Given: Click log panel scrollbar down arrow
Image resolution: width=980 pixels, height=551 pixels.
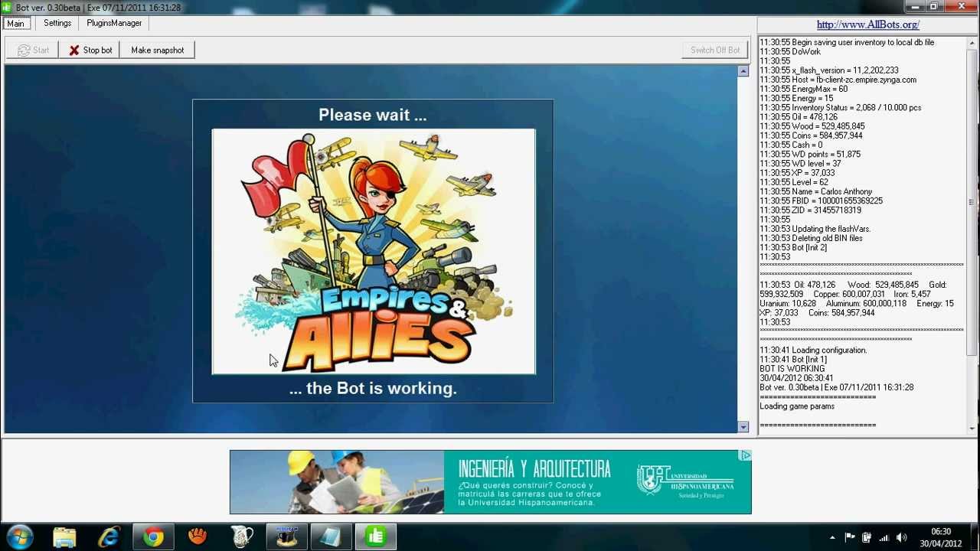Looking at the screenshot, I should coord(972,429).
